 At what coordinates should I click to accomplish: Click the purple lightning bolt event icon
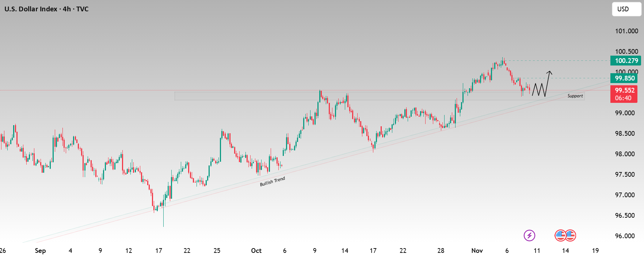click(x=529, y=235)
